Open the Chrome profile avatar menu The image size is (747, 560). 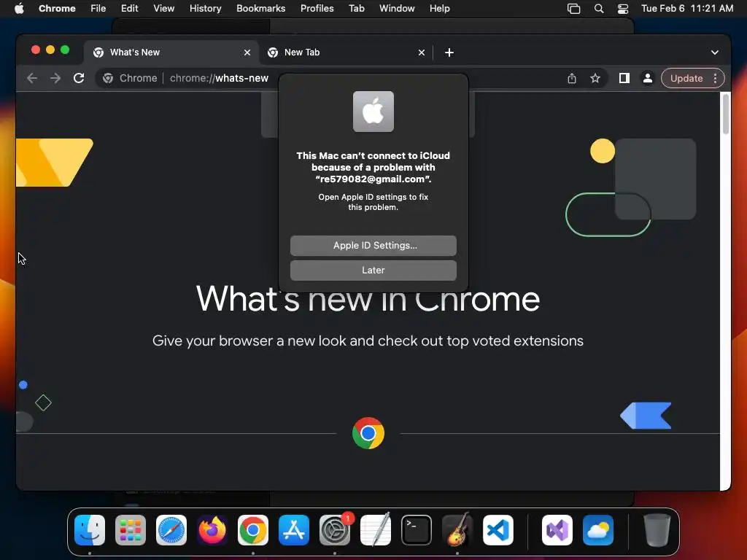click(x=648, y=78)
